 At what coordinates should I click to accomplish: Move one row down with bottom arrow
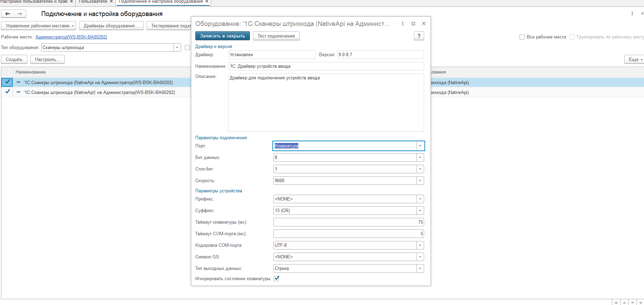632,303
